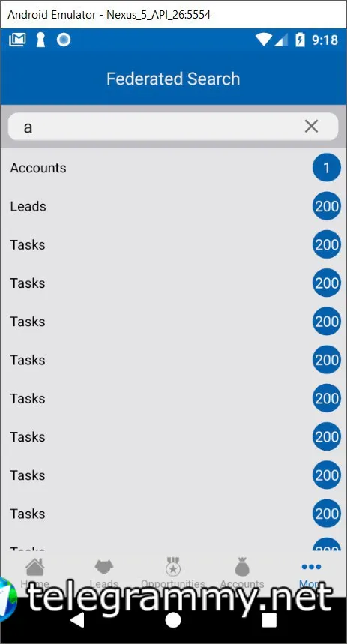Tap the Android back triangle button
This screenshot has width=347, height=644.
pyautogui.click(x=76, y=619)
